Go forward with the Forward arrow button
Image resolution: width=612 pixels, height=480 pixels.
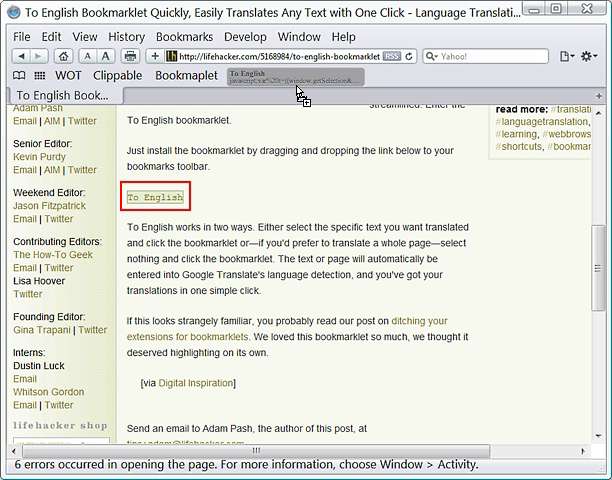click(39, 57)
